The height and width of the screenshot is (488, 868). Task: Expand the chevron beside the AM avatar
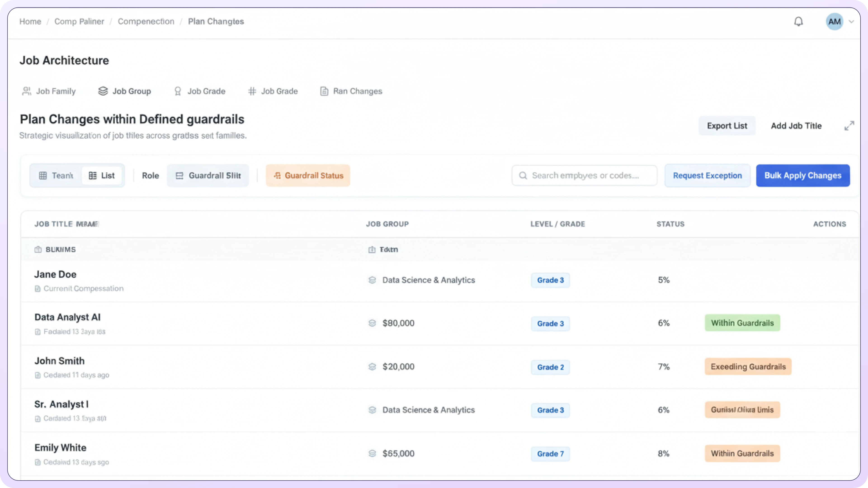851,21
